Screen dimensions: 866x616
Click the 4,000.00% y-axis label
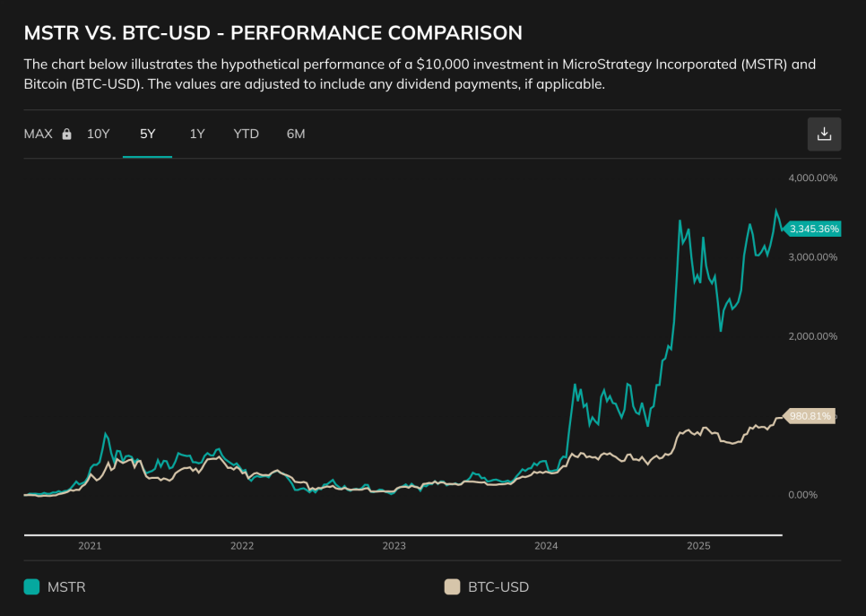[x=813, y=178]
